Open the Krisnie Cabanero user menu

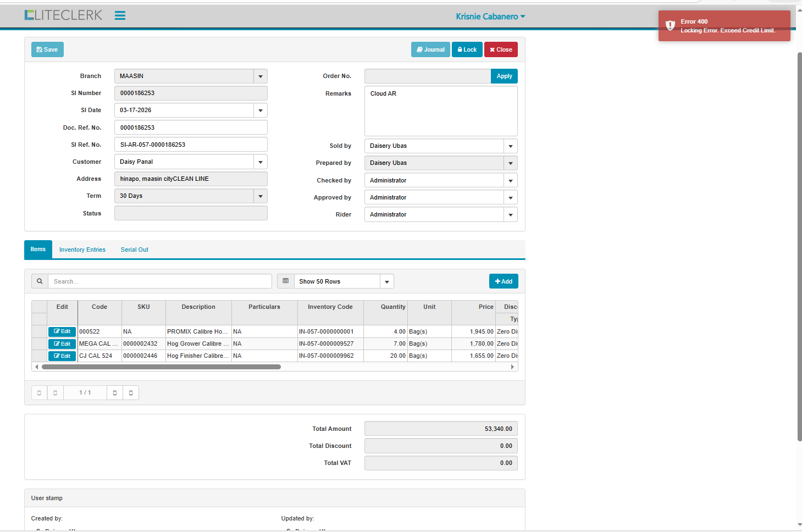(490, 16)
